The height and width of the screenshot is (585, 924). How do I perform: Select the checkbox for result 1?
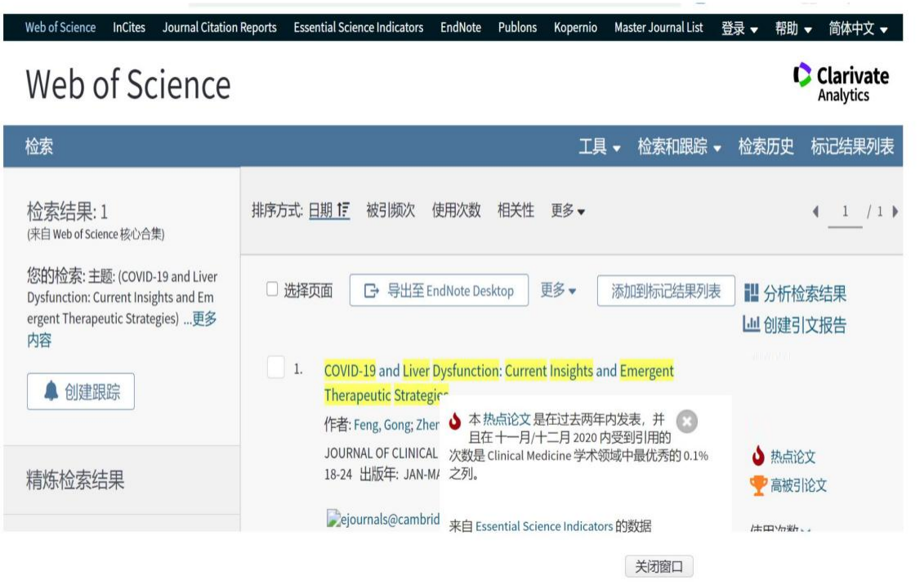pyautogui.click(x=276, y=368)
